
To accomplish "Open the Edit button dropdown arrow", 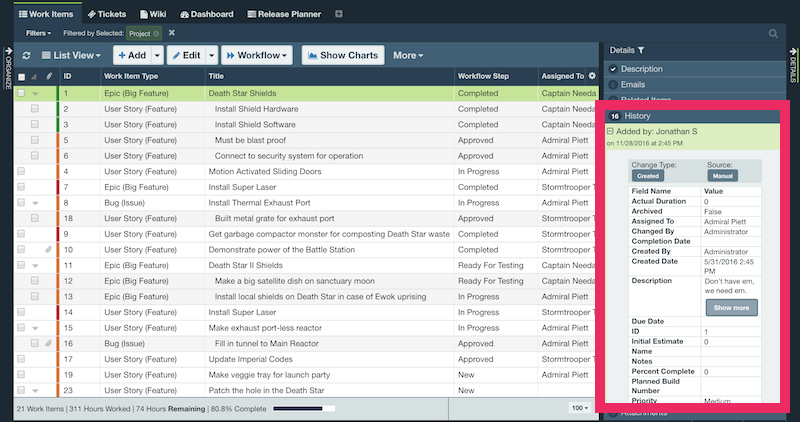I will pos(211,55).
